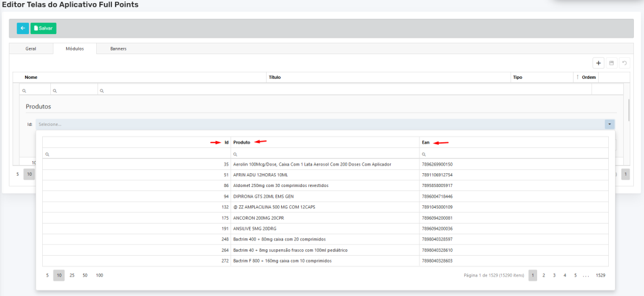Click the Produto filter search field
Viewport: 644px width, 296px height.
(325, 154)
